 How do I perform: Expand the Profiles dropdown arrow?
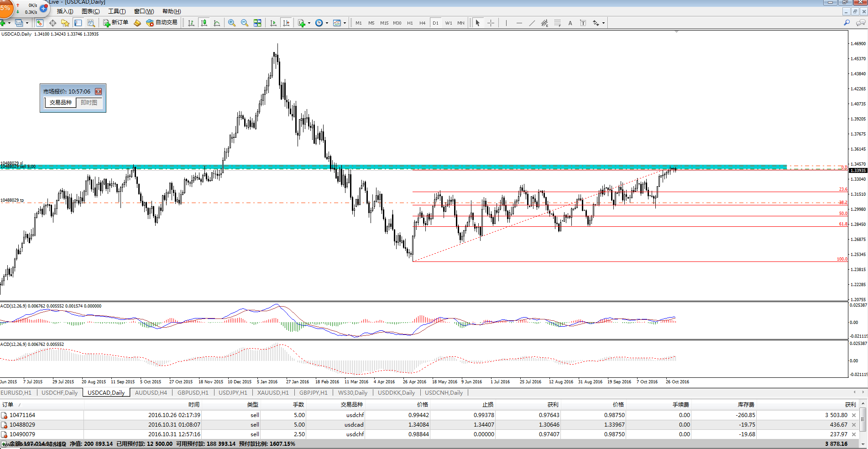pos(27,23)
